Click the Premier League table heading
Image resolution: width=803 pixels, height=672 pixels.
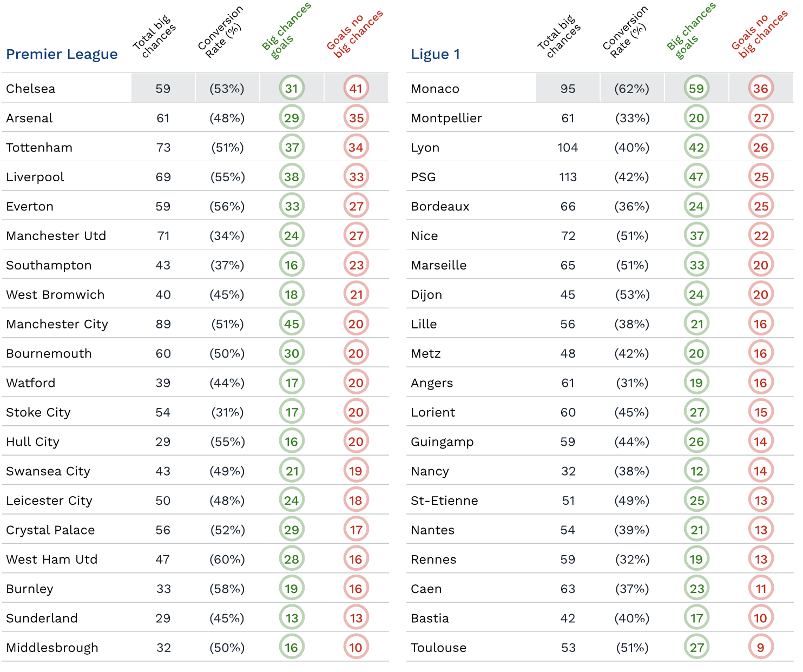[62, 54]
